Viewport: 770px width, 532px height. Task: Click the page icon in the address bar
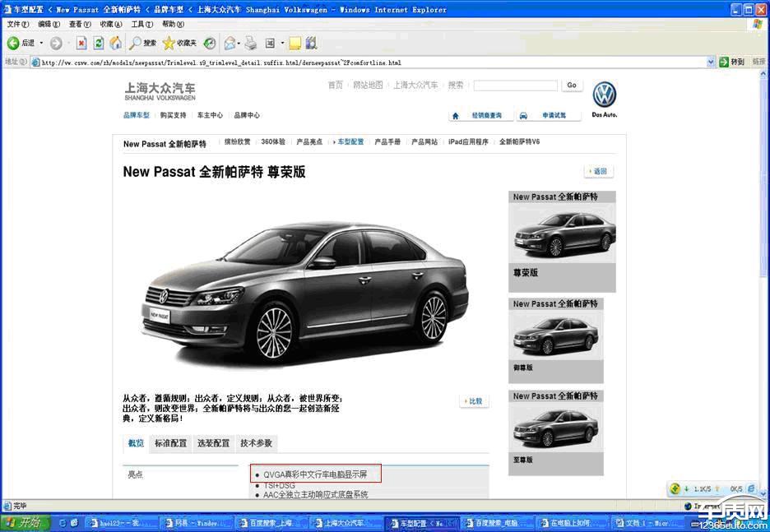[x=35, y=62]
